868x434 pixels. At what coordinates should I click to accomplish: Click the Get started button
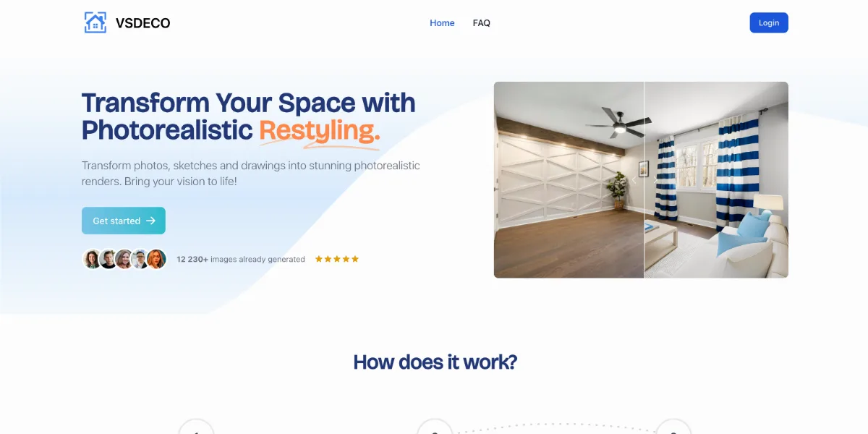pos(124,221)
